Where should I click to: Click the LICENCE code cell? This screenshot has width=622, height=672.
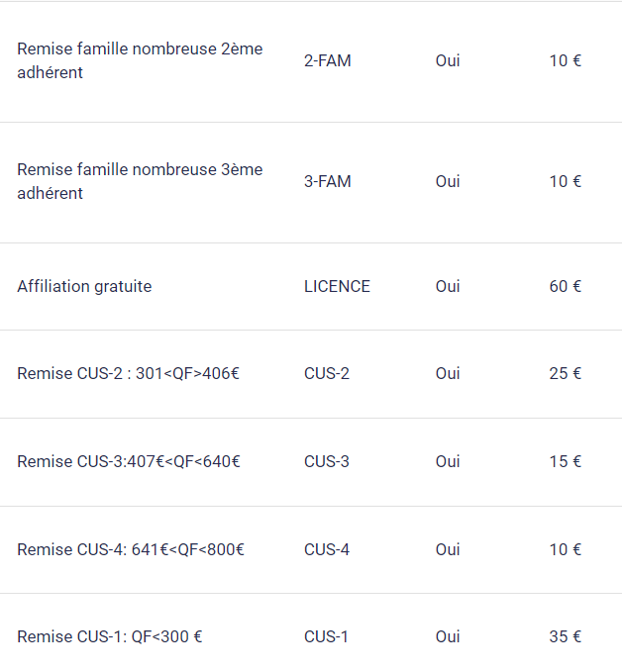coord(337,286)
